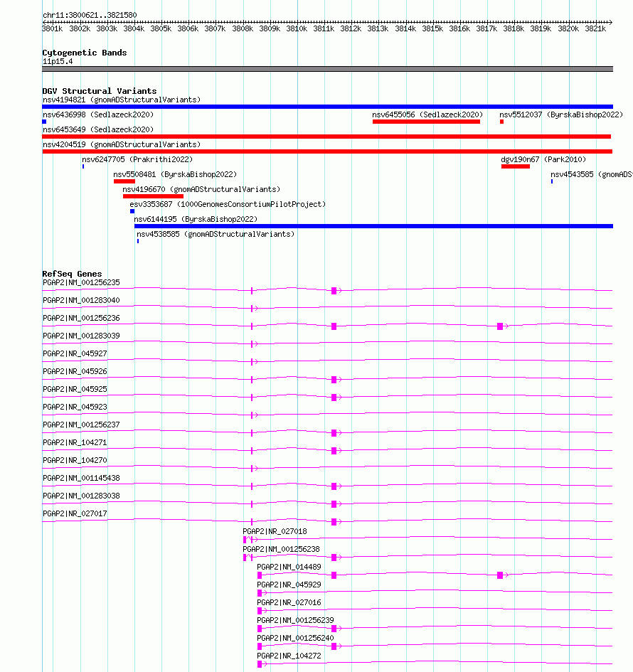Select transcript PGAP2|NM_001256239

295,621
